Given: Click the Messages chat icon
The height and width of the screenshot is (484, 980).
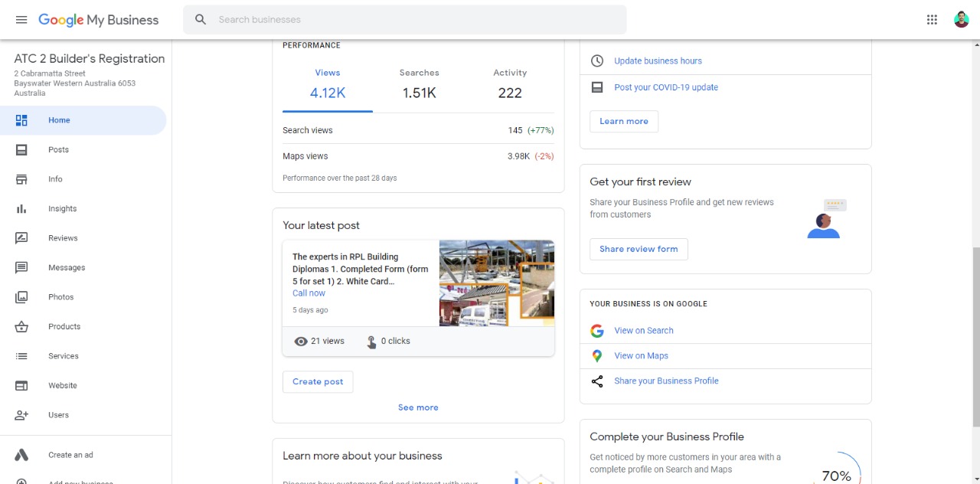Looking at the screenshot, I should pyautogui.click(x=21, y=268).
